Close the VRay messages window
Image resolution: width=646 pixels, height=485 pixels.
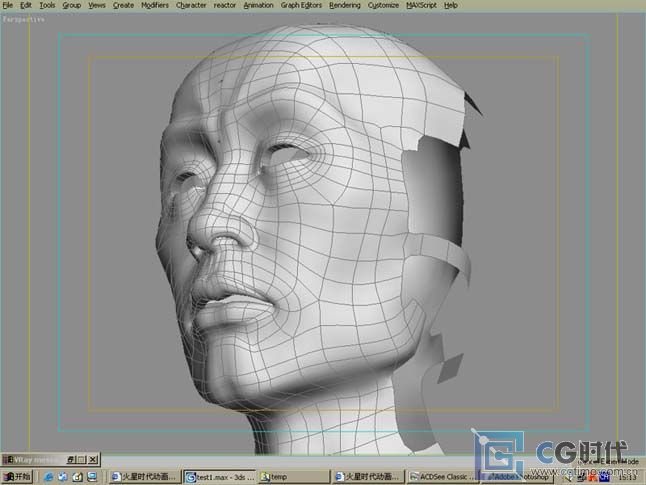pyautogui.click(x=94, y=459)
